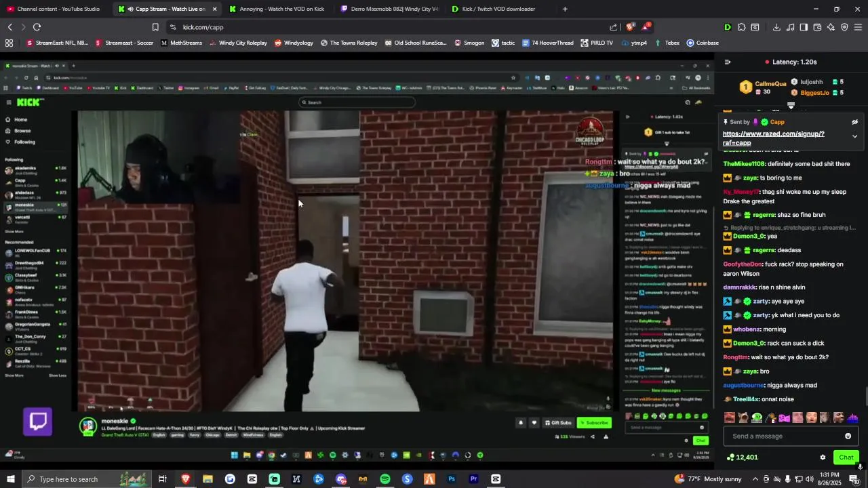Open the green D extension icon
The height and width of the screenshot is (488, 868).
point(728,27)
